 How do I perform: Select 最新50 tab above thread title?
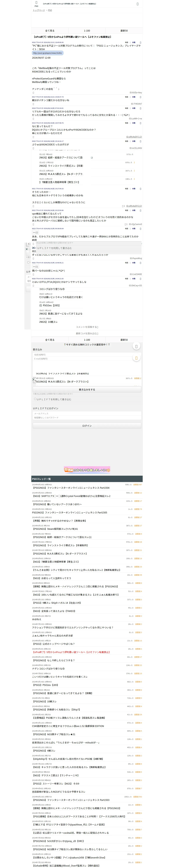[x=124, y=31]
